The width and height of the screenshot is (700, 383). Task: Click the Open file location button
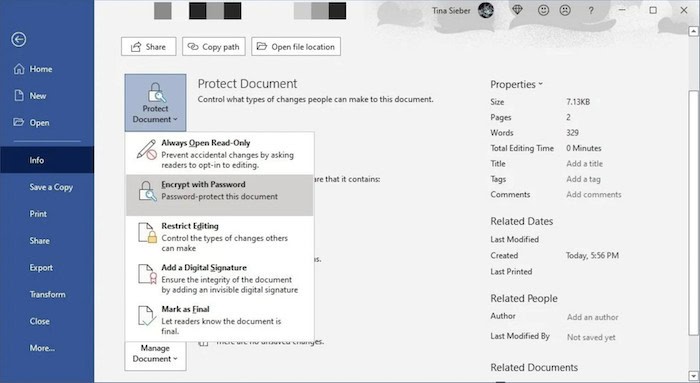(296, 46)
